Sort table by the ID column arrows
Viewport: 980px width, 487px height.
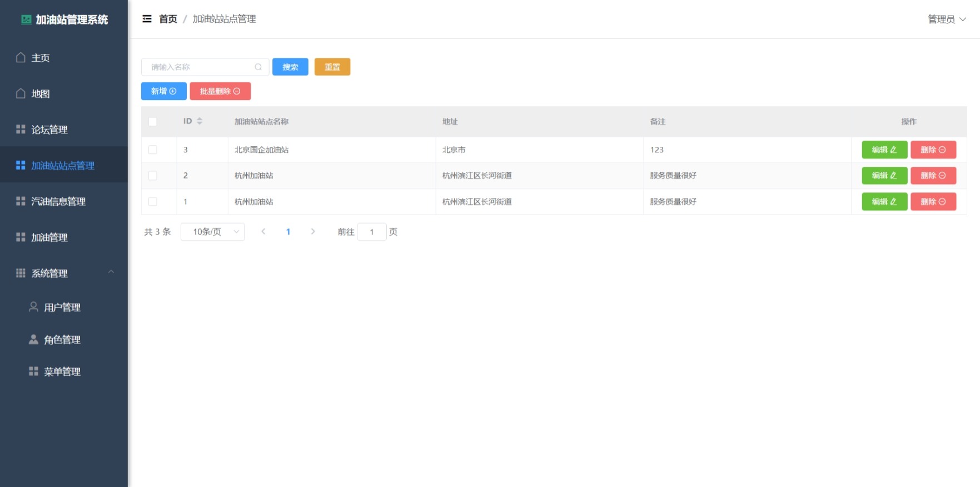(200, 121)
